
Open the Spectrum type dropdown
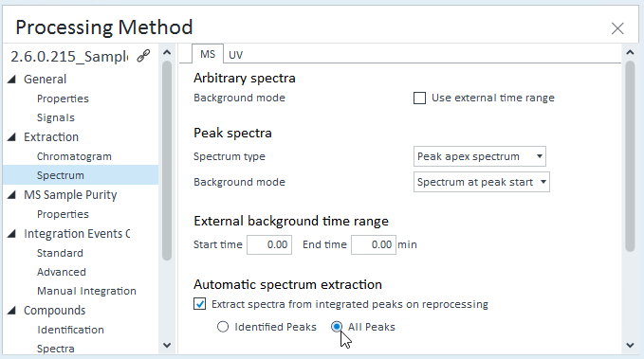pyautogui.click(x=479, y=156)
